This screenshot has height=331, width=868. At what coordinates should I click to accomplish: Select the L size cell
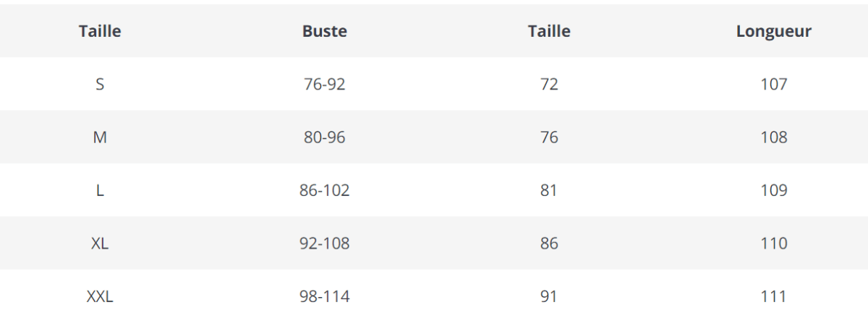tap(100, 190)
